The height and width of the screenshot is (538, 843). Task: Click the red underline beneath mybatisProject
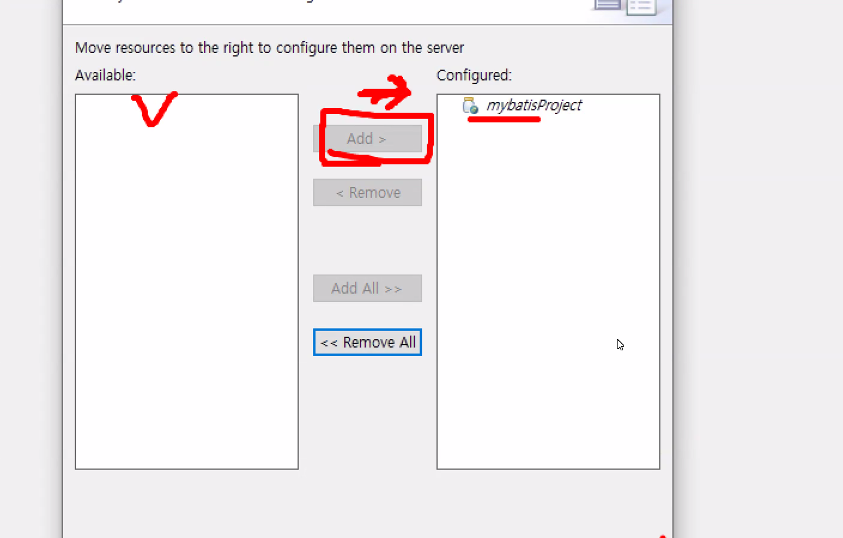pyautogui.click(x=504, y=119)
